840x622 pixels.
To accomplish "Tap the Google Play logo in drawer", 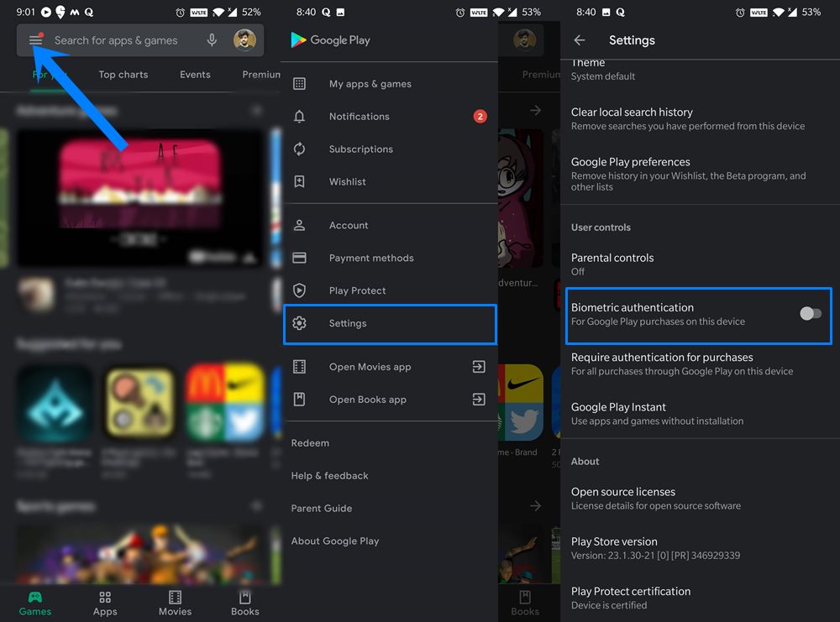I will click(330, 40).
